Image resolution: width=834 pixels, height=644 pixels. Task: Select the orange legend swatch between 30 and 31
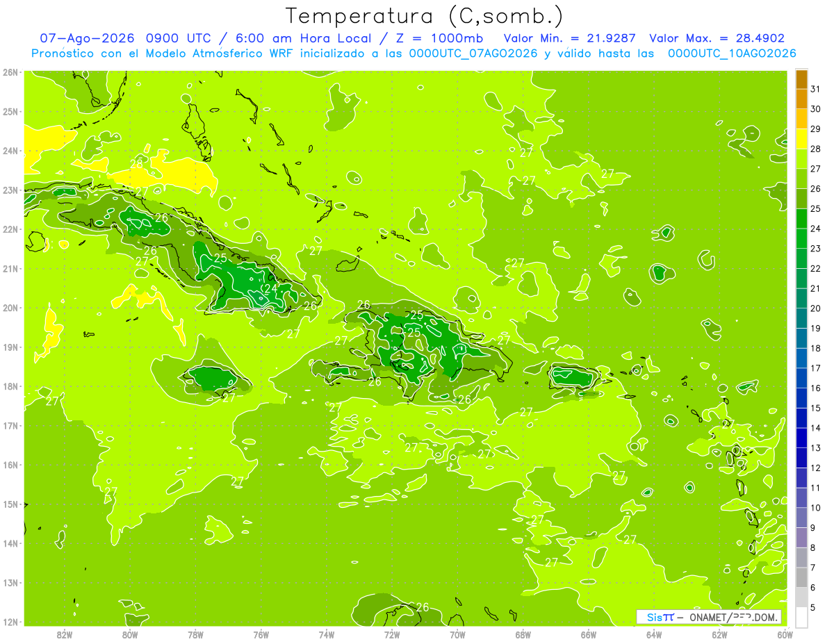(801, 99)
